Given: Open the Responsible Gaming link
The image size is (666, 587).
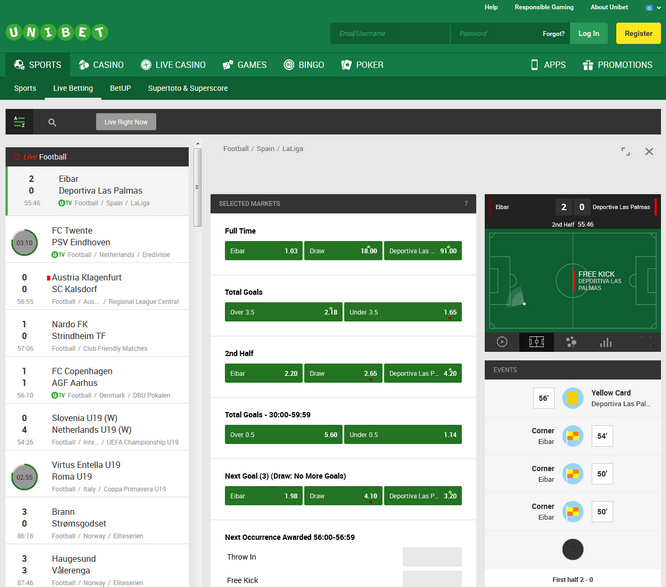Looking at the screenshot, I should click(x=544, y=7).
